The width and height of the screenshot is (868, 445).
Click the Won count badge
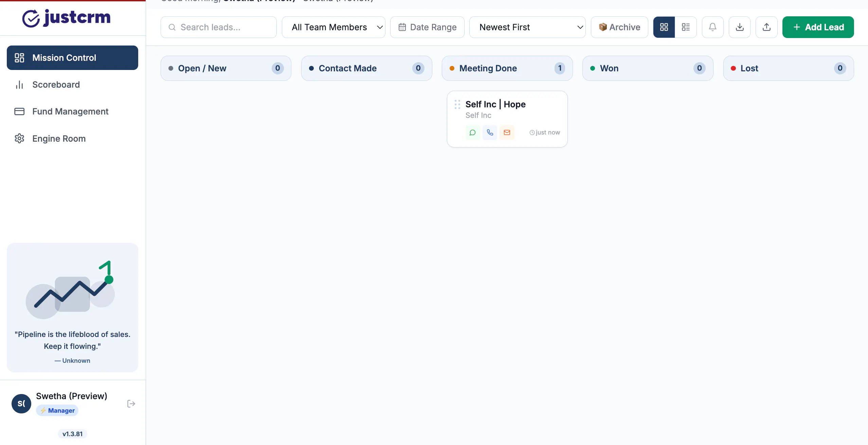tap(699, 68)
